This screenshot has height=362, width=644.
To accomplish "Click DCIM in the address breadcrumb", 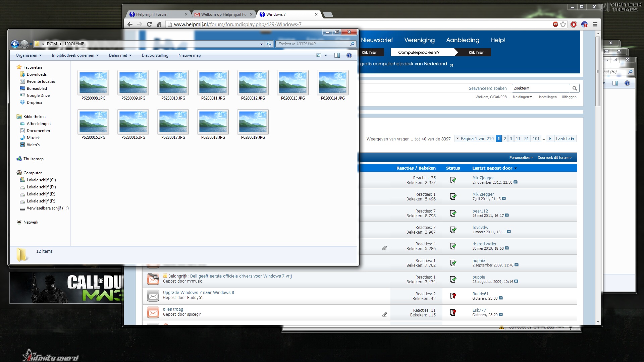I will (x=52, y=44).
